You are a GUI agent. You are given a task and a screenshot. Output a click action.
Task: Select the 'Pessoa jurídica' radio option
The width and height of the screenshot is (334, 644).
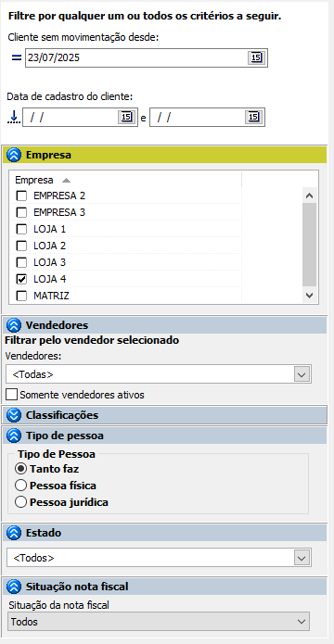coord(21,502)
